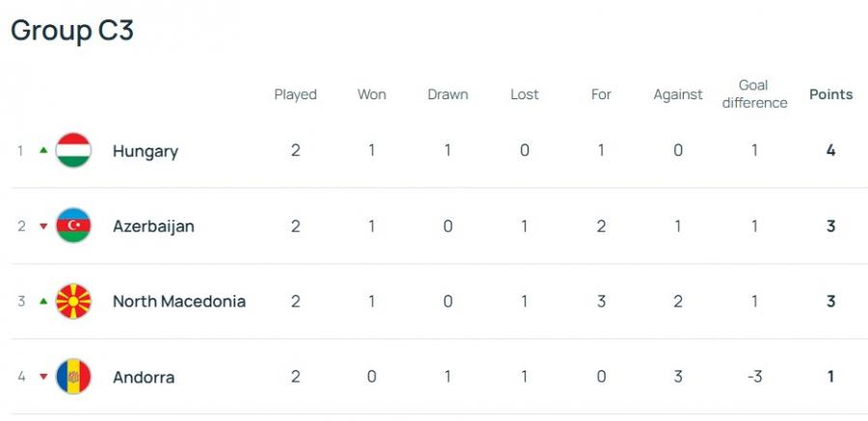Click the Played column header
The image size is (868, 421).
[295, 94]
